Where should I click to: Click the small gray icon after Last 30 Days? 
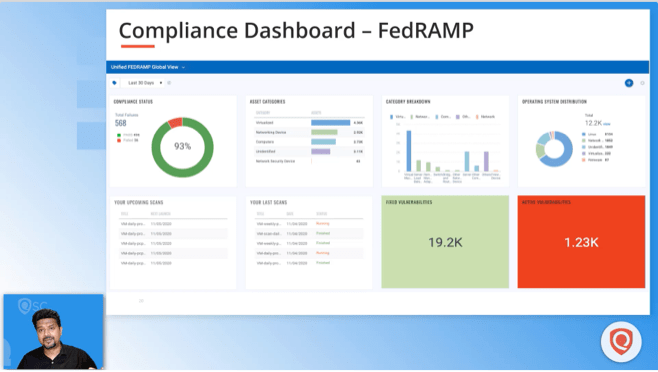coord(169,83)
